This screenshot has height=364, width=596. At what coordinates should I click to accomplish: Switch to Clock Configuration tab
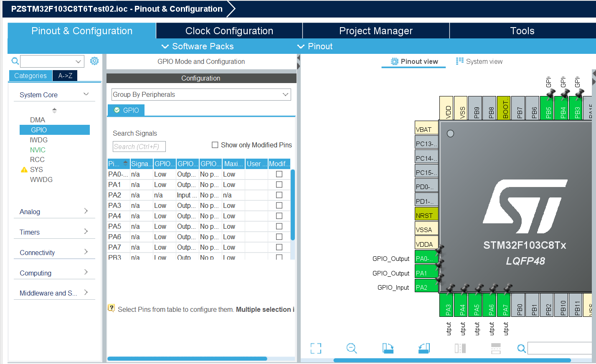[229, 31]
